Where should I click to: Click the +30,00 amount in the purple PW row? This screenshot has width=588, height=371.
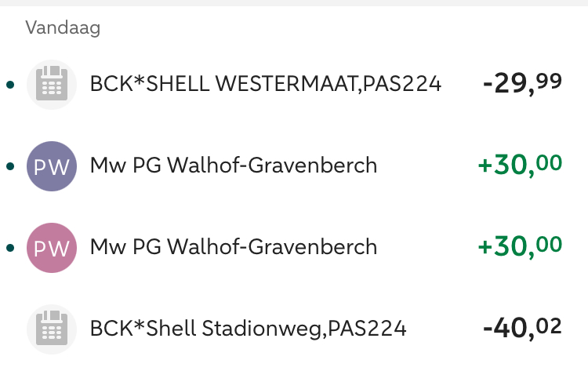520,165
